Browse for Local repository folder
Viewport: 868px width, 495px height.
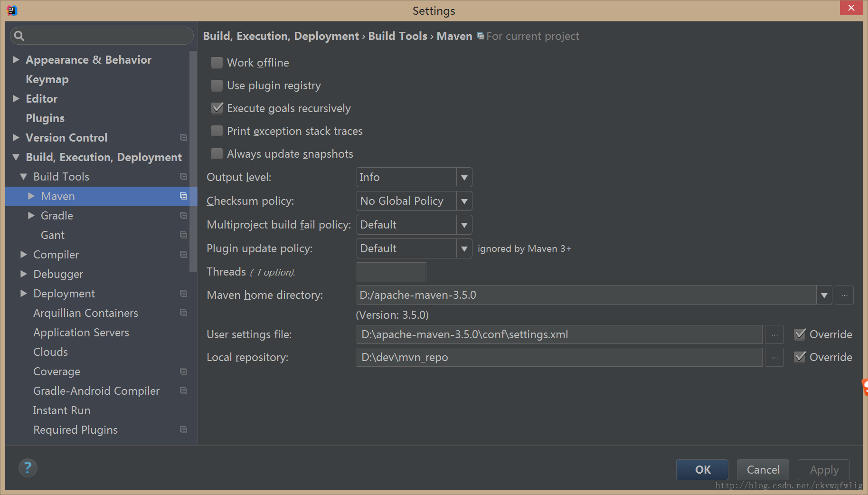tap(774, 357)
